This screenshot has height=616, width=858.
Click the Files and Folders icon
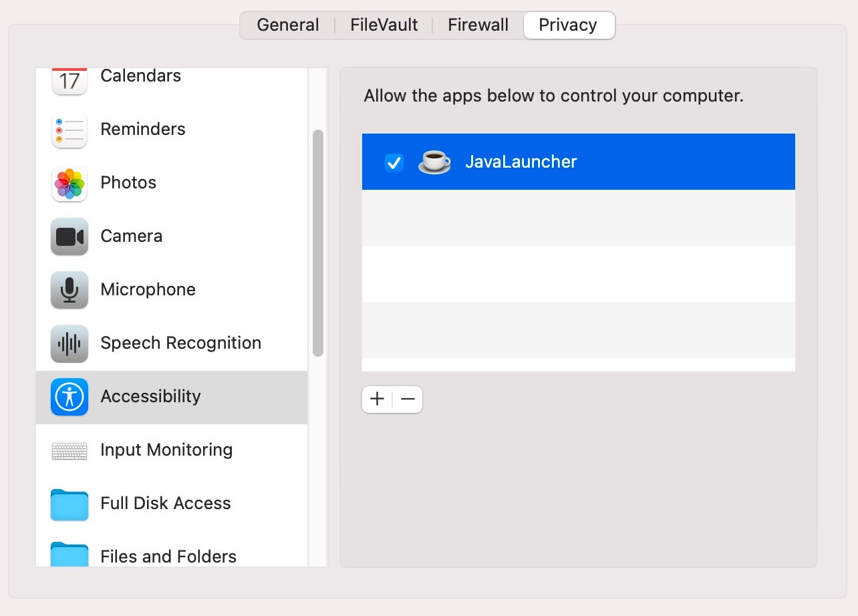pos(69,555)
